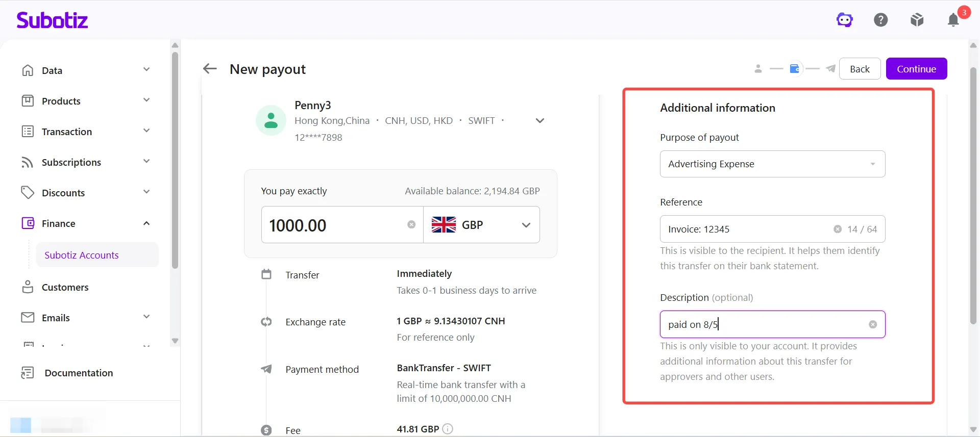The width and height of the screenshot is (980, 437).
Task: Click the paper plane icon beside Payment method
Action: (x=266, y=369)
